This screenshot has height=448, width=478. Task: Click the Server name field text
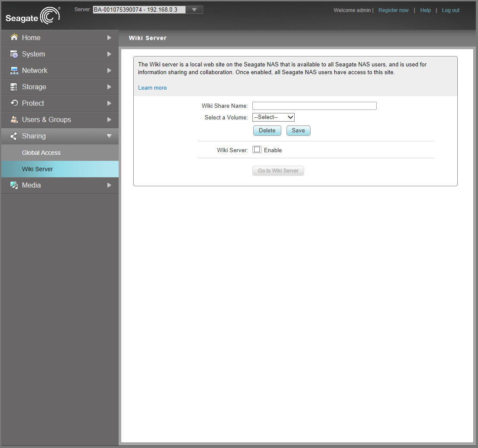(139, 10)
